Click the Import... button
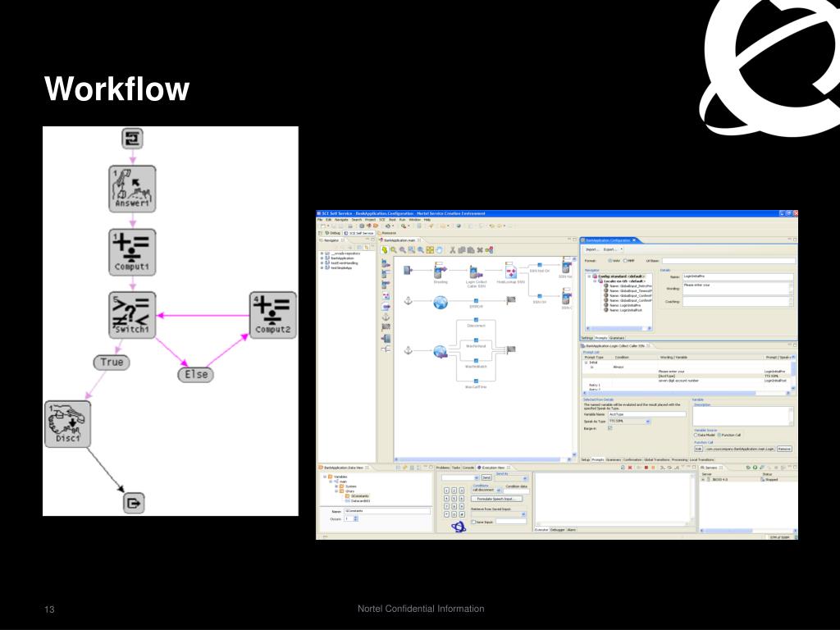Image resolution: width=840 pixels, height=630 pixels. pos(592,249)
